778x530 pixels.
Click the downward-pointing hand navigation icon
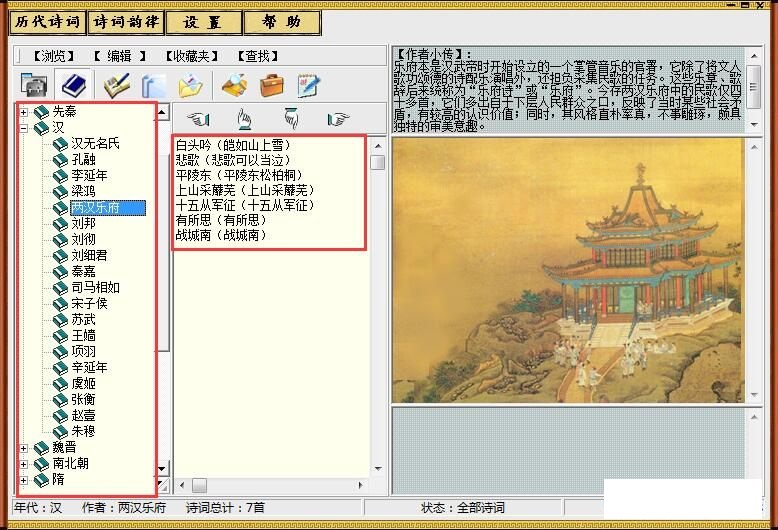tap(291, 118)
